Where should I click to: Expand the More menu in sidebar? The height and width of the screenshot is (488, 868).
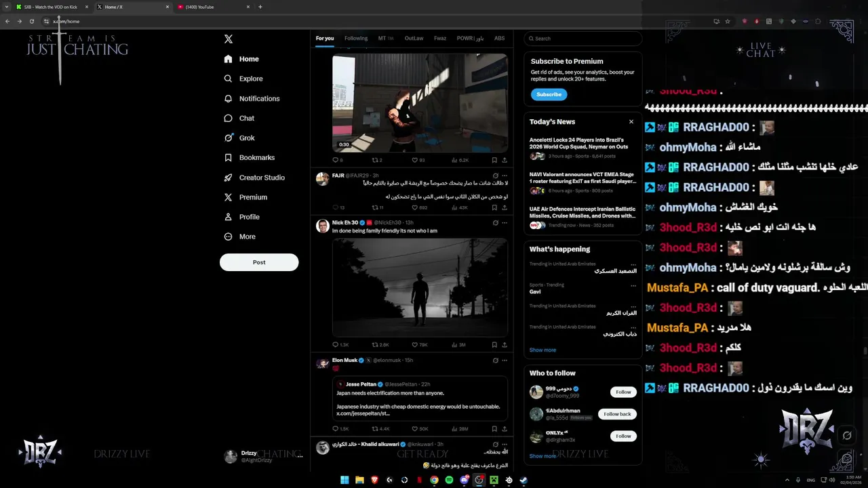[239, 237]
